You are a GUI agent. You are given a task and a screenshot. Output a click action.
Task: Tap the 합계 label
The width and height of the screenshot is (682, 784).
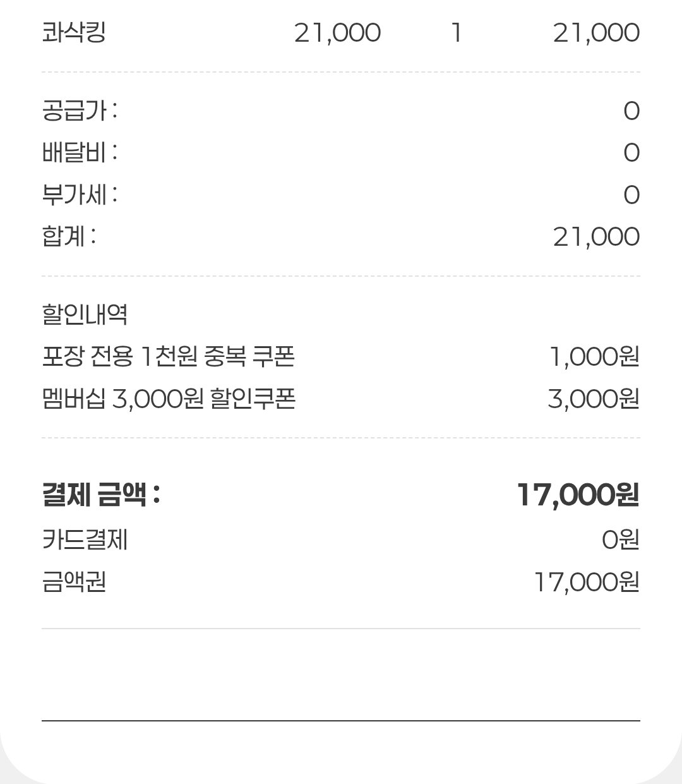(68, 236)
